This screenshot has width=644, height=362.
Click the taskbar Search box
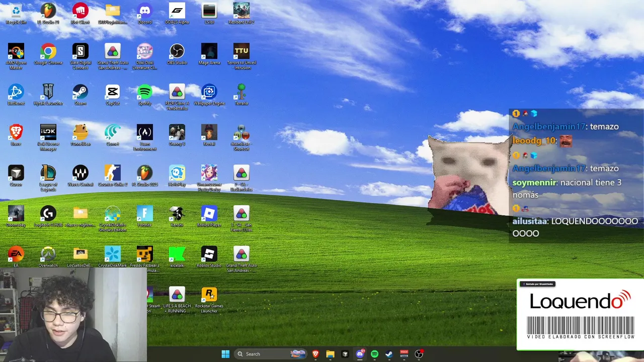coord(271,354)
